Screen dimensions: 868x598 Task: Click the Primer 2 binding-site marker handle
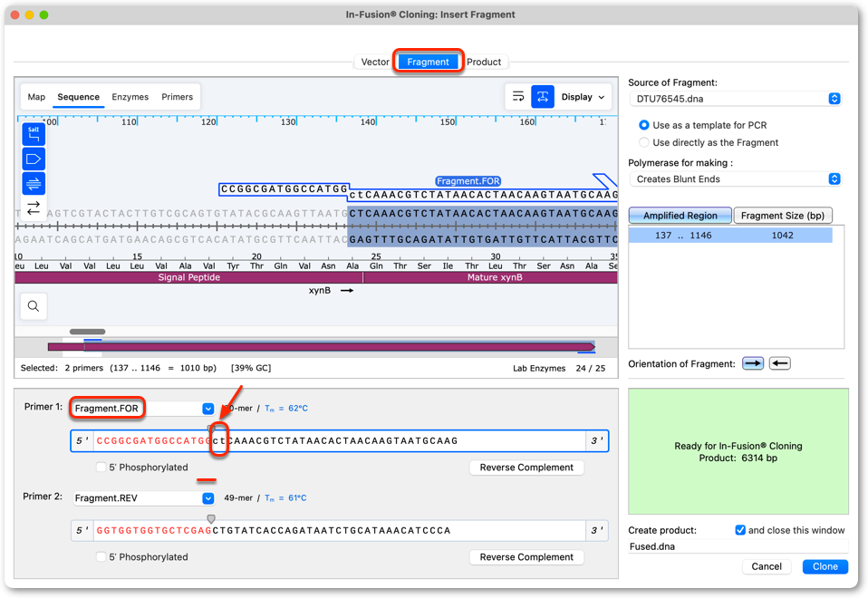pyautogui.click(x=211, y=519)
